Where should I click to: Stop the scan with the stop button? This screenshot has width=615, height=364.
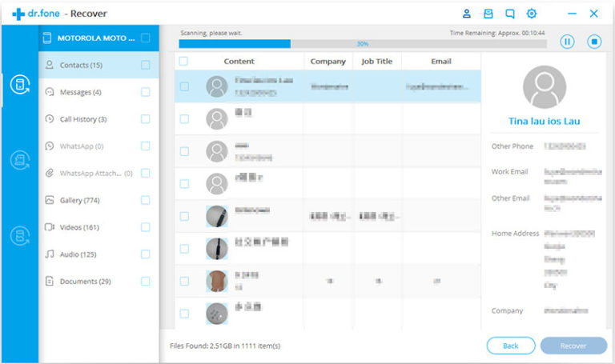click(x=593, y=42)
